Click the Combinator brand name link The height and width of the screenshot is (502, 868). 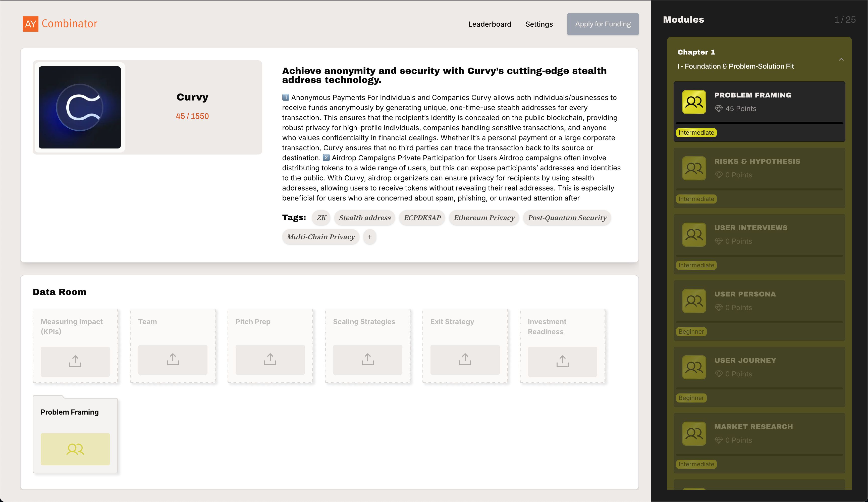(70, 23)
